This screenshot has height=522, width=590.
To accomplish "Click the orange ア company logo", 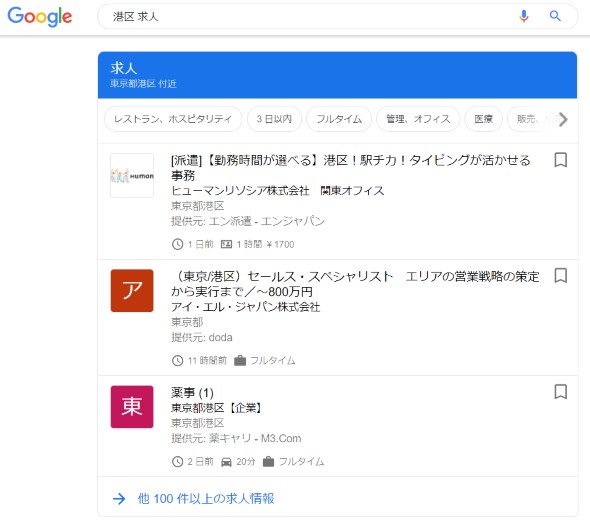I will click(132, 291).
